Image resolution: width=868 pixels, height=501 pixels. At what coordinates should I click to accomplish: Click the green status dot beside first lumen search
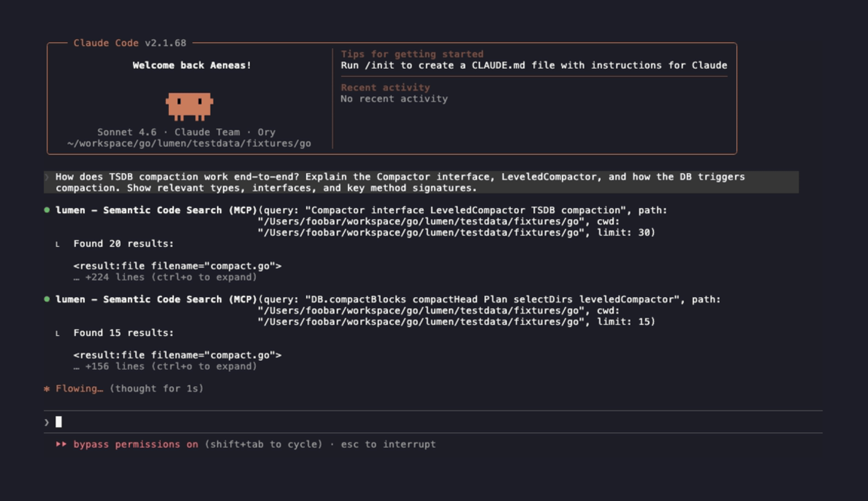click(47, 210)
